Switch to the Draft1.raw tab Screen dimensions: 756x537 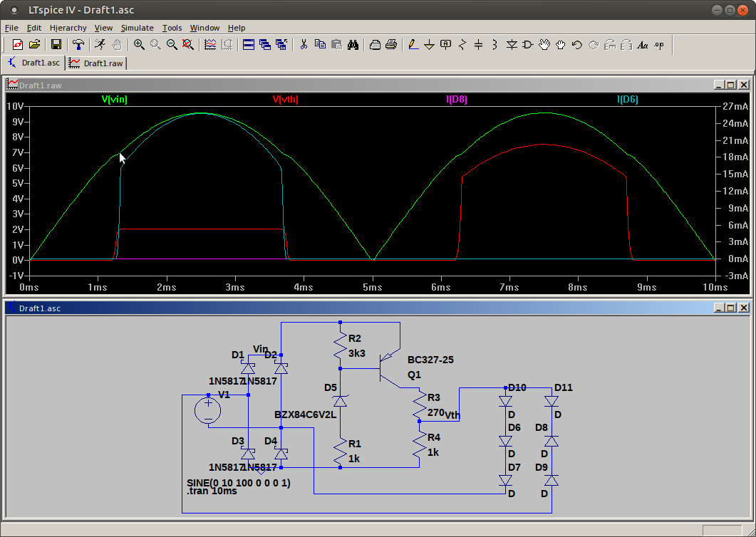97,63
